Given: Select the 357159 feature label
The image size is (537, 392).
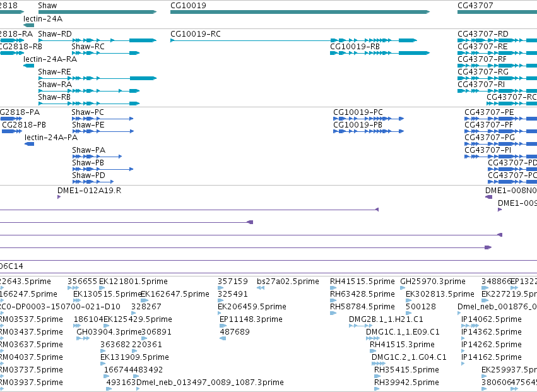Looking at the screenshot, I should 233,282.
